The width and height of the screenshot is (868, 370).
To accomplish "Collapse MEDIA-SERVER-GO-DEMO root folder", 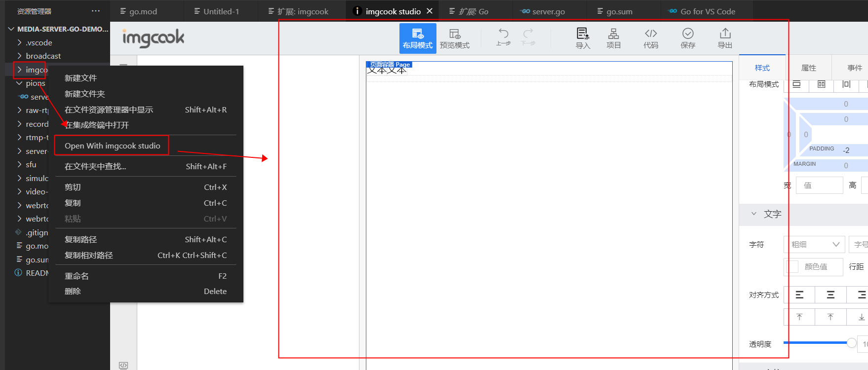I will coord(57,29).
